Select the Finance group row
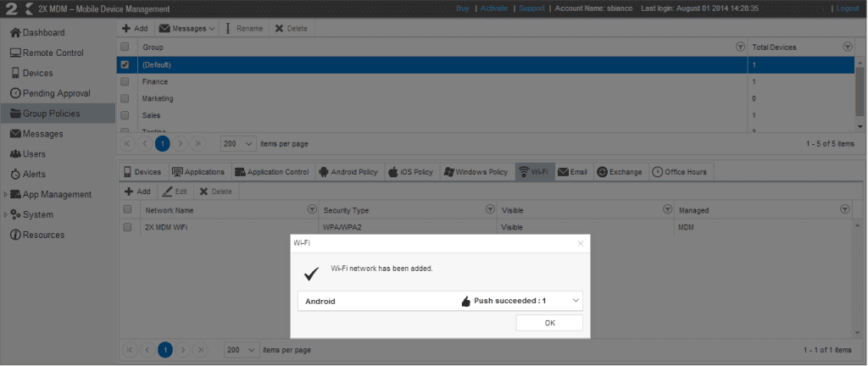868x366 pixels. coord(486,82)
